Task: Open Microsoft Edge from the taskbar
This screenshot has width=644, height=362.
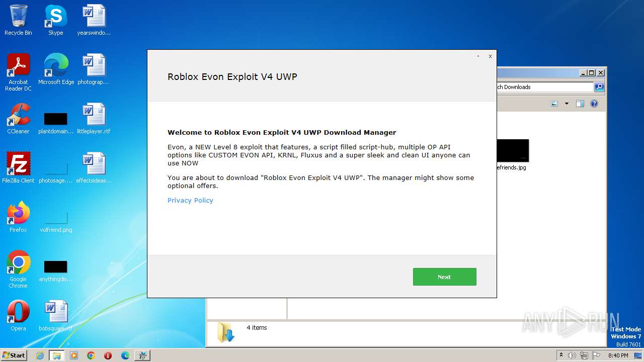Action: click(125, 355)
